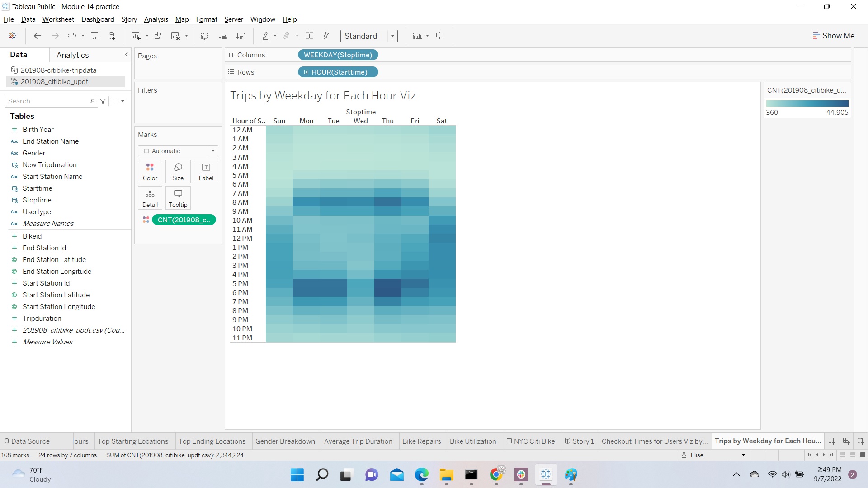The height and width of the screenshot is (488, 868).
Task: Click the Save workbook icon
Action: pyautogui.click(x=94, y=36)
